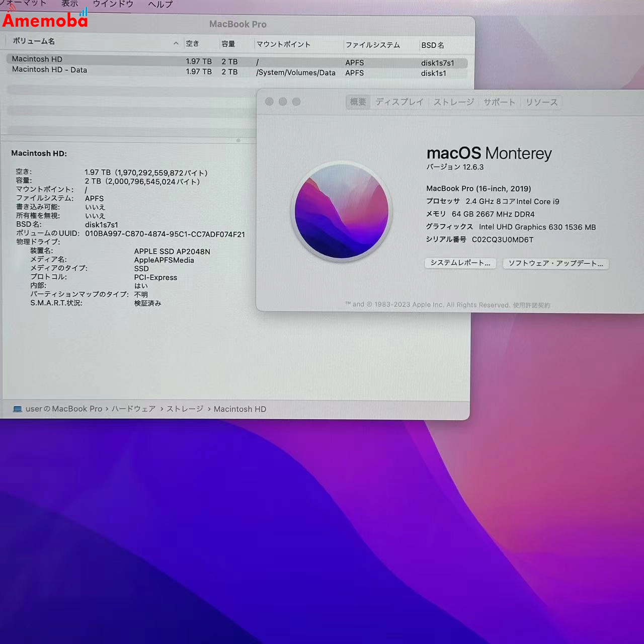Screen dimensions: 644x644
Task: Select the Macintosh HD - Data row
Action: [x=101, y=70]
